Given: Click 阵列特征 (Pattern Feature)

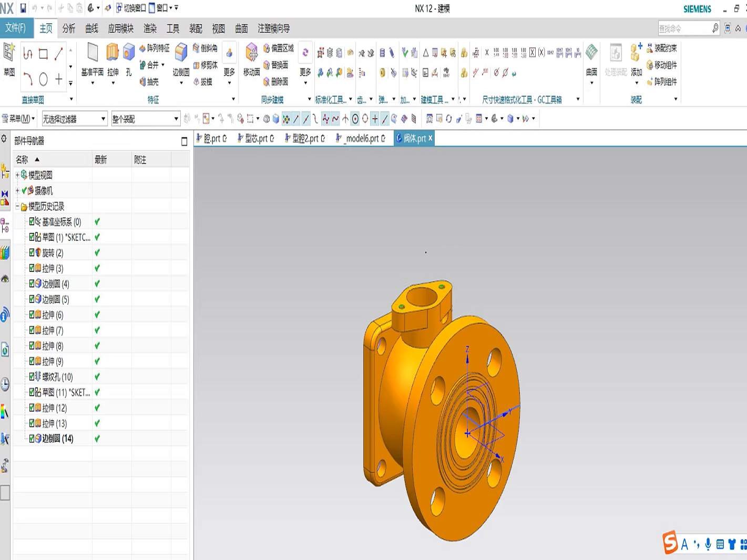Looking at the screenshot, I should pyautogui.click(x=154, y=48).
